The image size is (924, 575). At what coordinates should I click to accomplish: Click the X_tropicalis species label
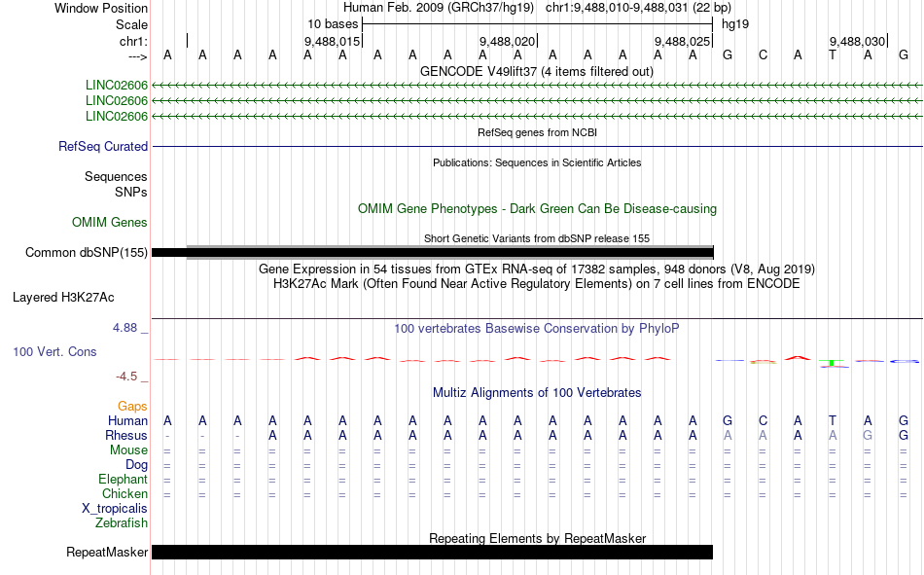tap(115, 509)
